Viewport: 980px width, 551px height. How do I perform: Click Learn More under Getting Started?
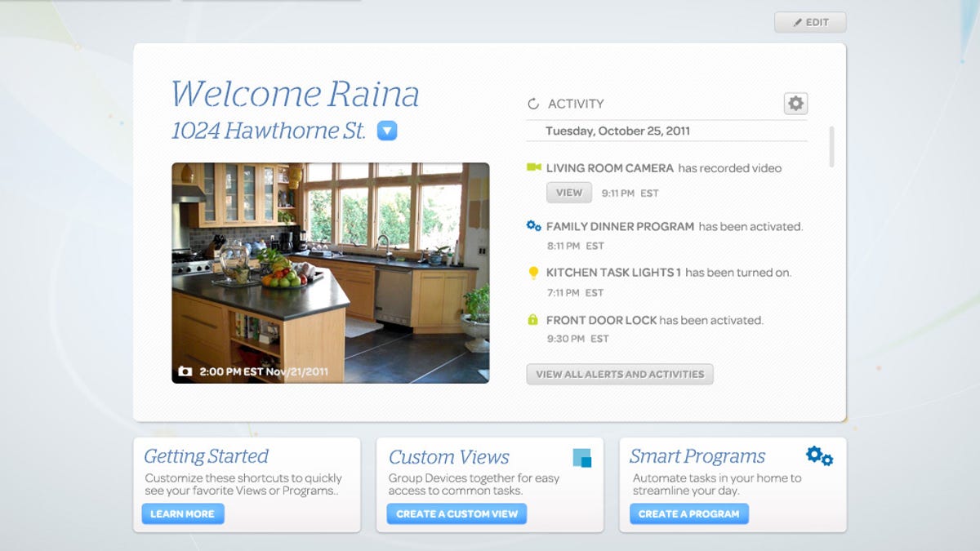point(182,513)
